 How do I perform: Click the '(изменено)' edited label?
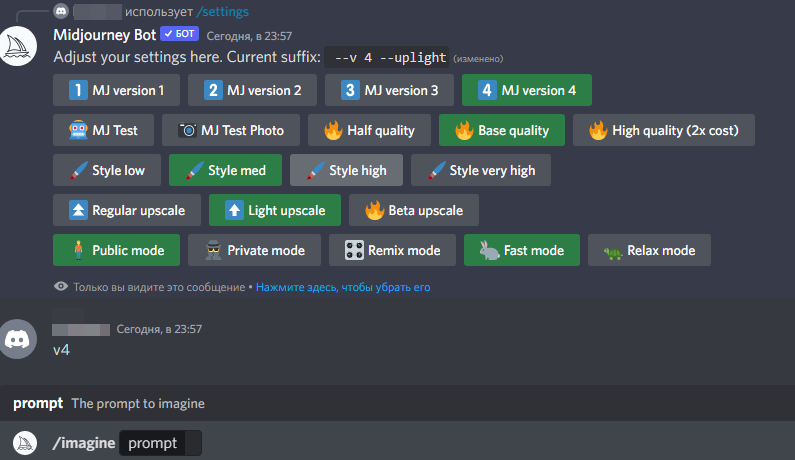pyautogui.click(x=478, y=59)
